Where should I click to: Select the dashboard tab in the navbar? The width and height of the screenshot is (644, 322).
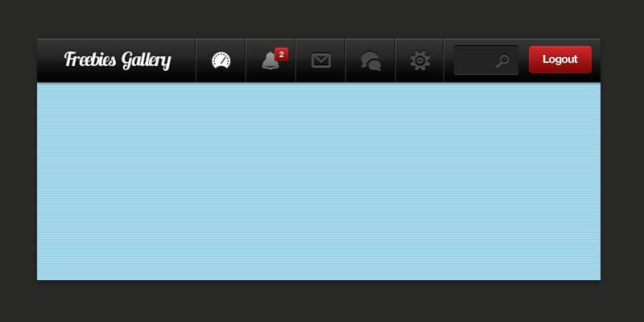(221, 61)
